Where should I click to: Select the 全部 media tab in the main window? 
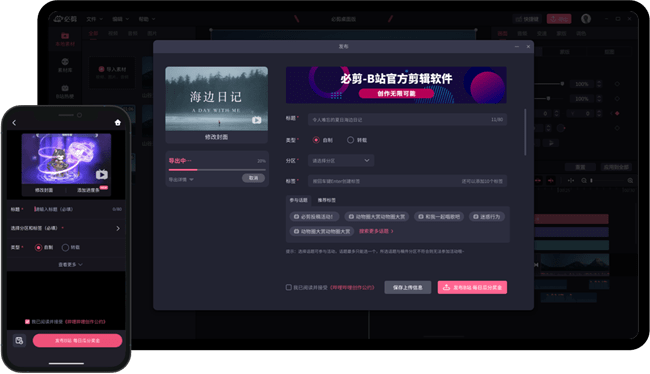click(93, 33)
